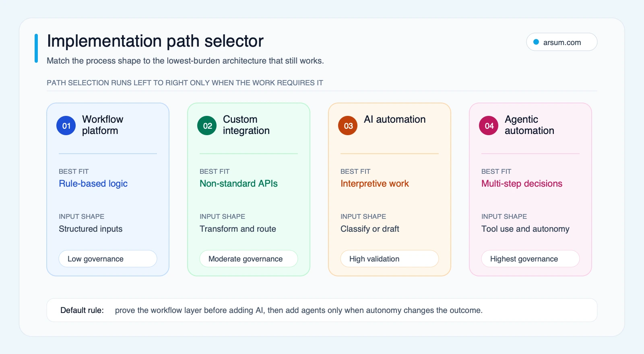Click the Tool use and autonomy text

click(525, 229)
